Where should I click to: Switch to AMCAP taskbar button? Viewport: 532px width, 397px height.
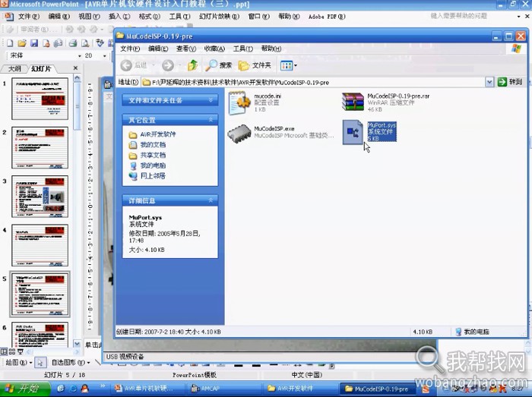coord(223,389)
